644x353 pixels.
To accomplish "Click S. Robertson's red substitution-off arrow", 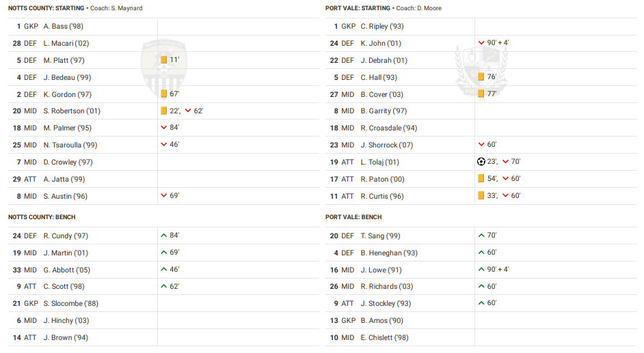I will 188,111.
